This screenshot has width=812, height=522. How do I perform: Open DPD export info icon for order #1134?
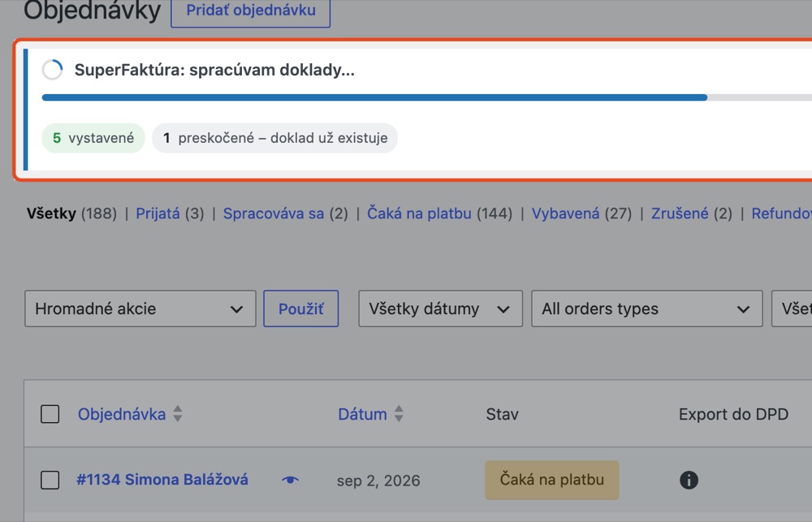[x=689, y=480]
